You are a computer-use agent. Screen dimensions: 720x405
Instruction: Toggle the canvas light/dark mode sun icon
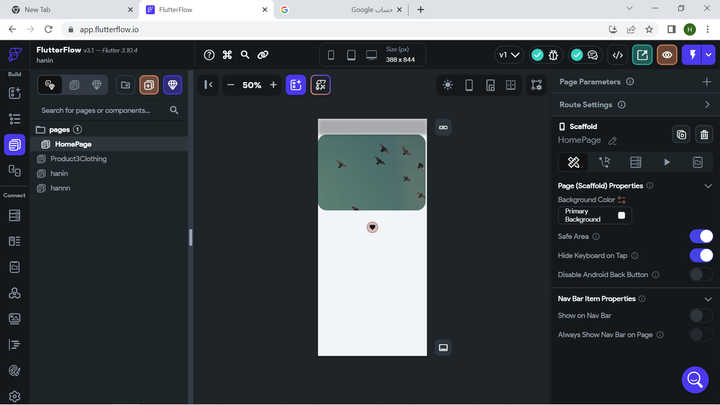click(x=447, y=85)
